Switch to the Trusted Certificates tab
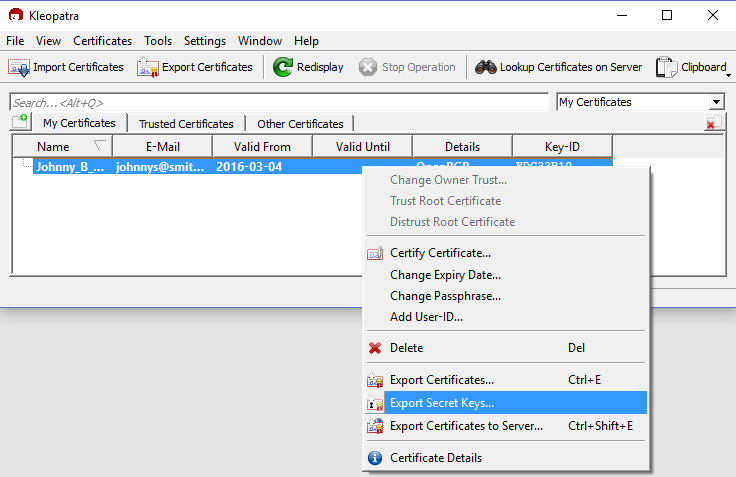The height and width of the screenshot is (477, 736). click(186, 124)
